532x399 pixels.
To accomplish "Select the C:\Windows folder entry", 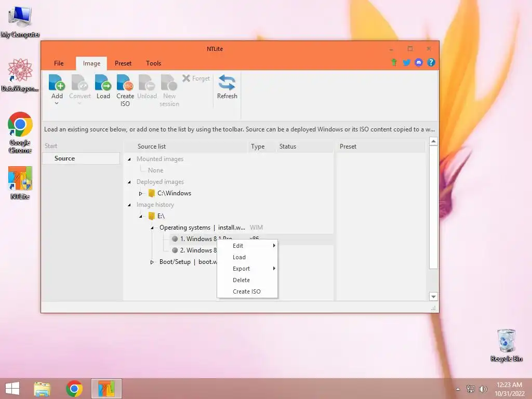I will [170, 193].
